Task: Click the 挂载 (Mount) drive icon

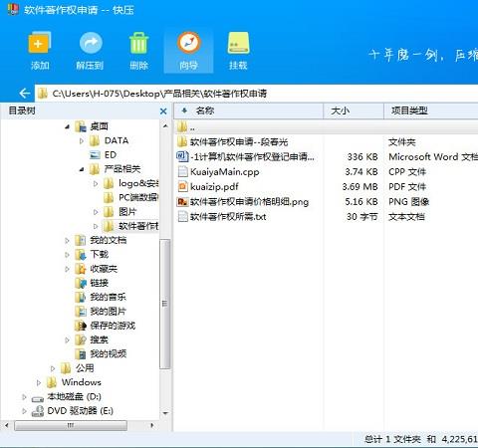Action: 238,43
